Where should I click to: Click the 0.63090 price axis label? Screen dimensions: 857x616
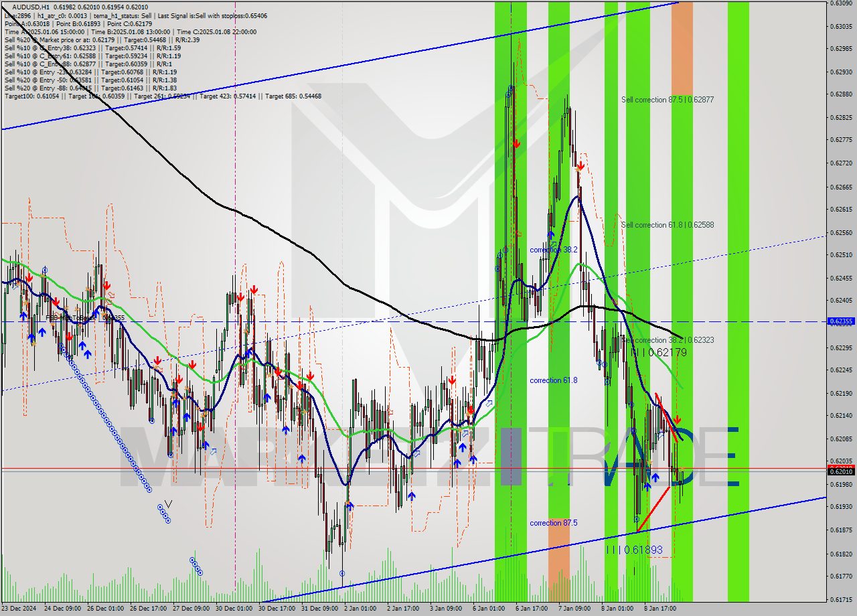click(x=841, y=3)
